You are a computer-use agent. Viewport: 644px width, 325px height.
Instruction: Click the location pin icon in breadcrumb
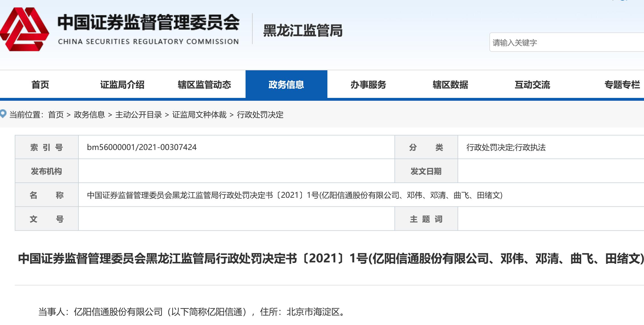click(3, 114)
